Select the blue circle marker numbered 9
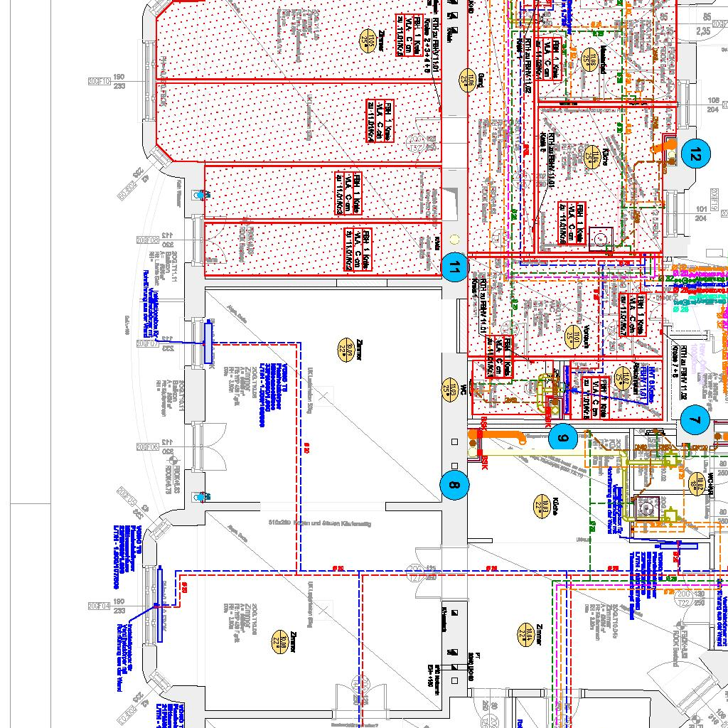This screenshot has height=728, width=728. 563,438
